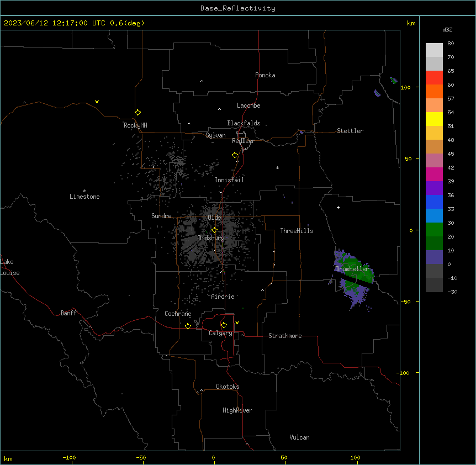Click the Louise label at left edge

pos(10,273)
